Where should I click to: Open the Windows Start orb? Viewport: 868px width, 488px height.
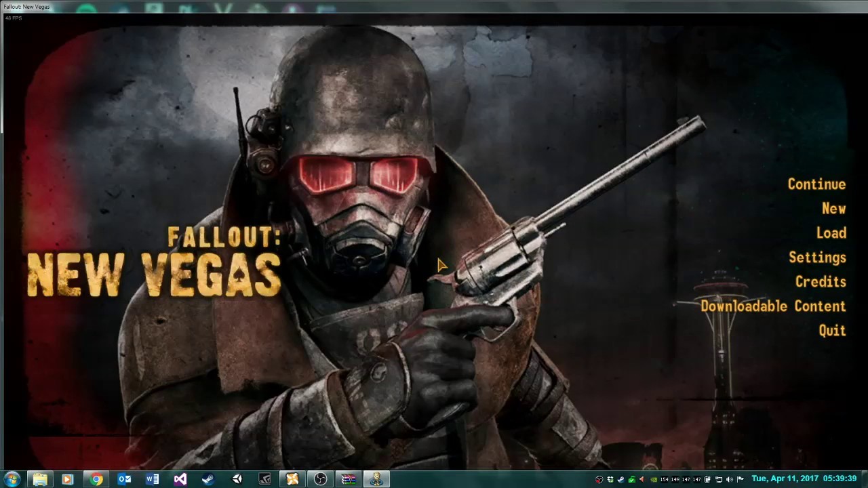point(12,479)
